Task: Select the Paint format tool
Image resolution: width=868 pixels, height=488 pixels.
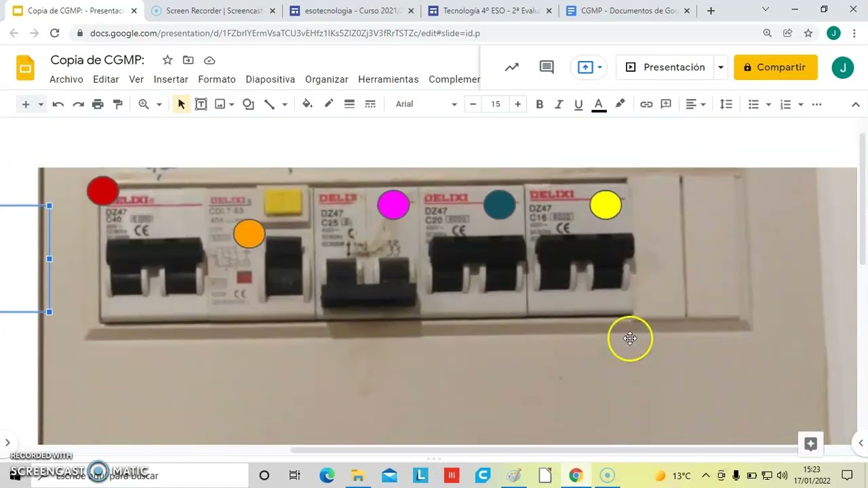Action: pyautogui.click(x=118, y=104)
